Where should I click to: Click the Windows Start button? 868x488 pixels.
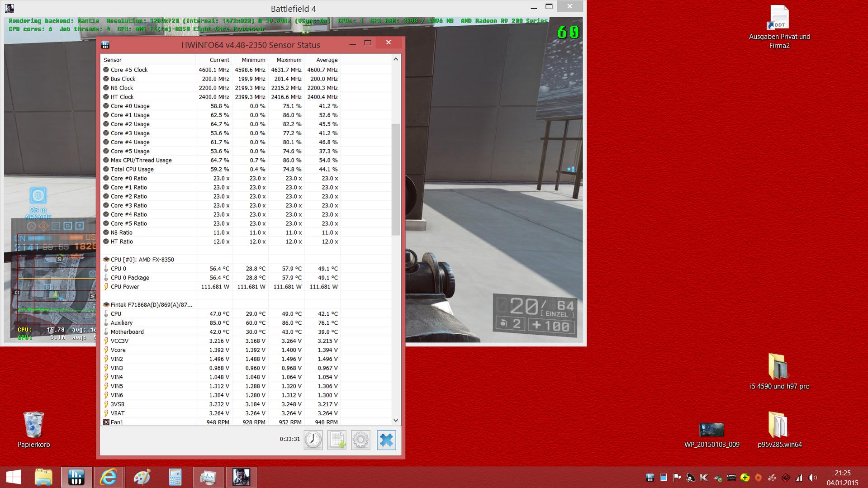14,477
